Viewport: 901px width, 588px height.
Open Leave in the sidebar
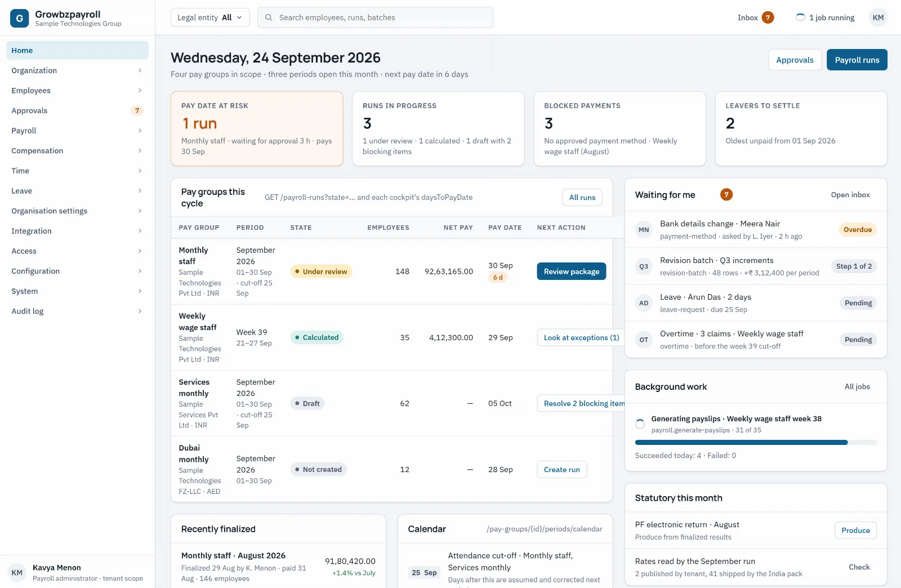tap(77, 191)
